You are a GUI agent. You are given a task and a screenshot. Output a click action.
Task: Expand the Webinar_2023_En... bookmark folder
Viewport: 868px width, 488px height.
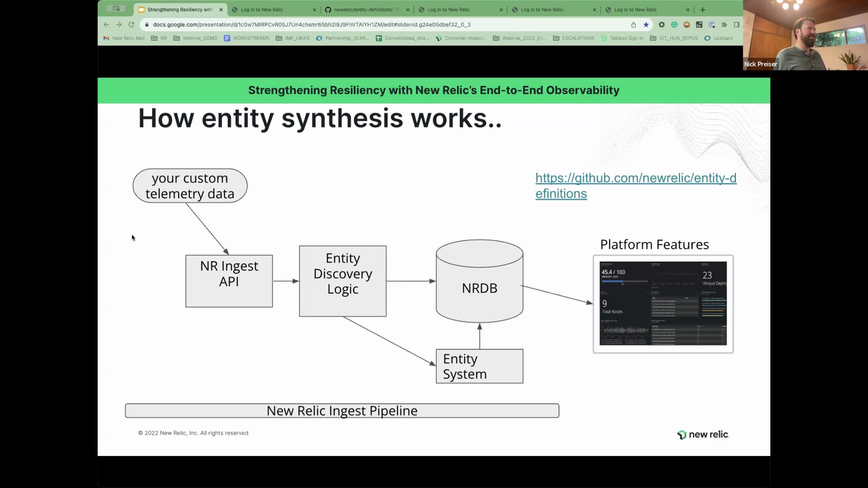coord(520,38)
